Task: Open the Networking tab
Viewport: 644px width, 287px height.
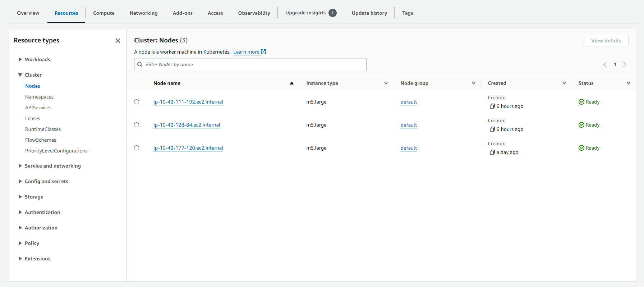Action: coord(144,13)
